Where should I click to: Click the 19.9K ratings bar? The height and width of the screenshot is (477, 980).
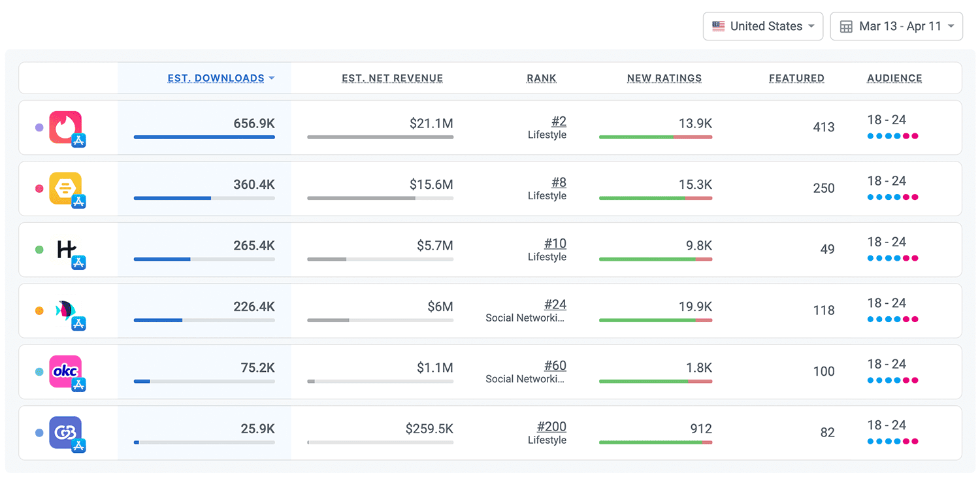[x=655, y=320]
